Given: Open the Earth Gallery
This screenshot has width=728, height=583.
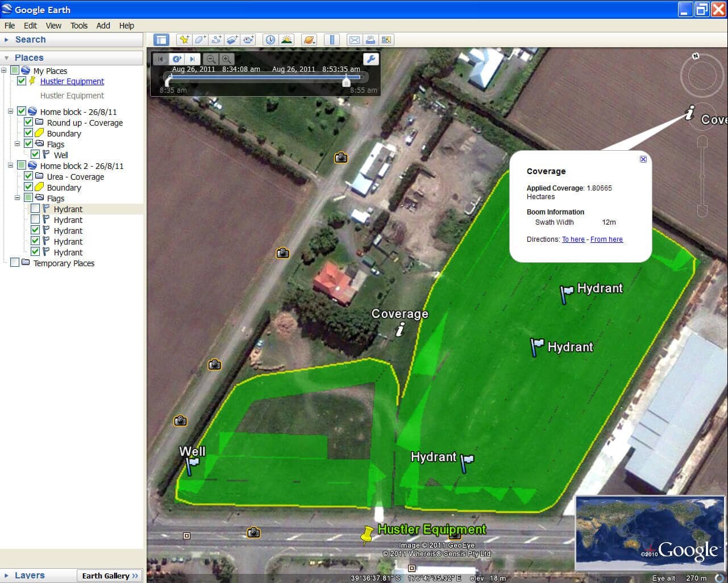Looking at the screenshot, I should click(x=110, y=576).
